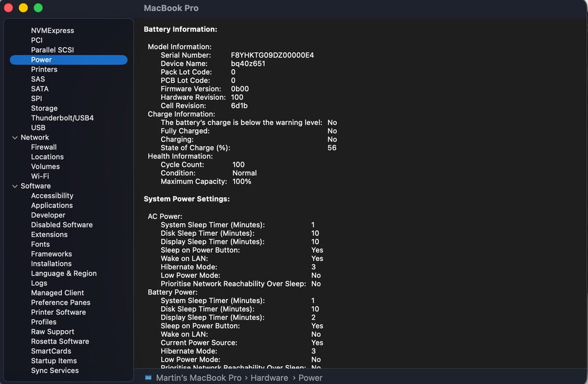
Task: Collapse the Network section chevron
Action: 15,138
